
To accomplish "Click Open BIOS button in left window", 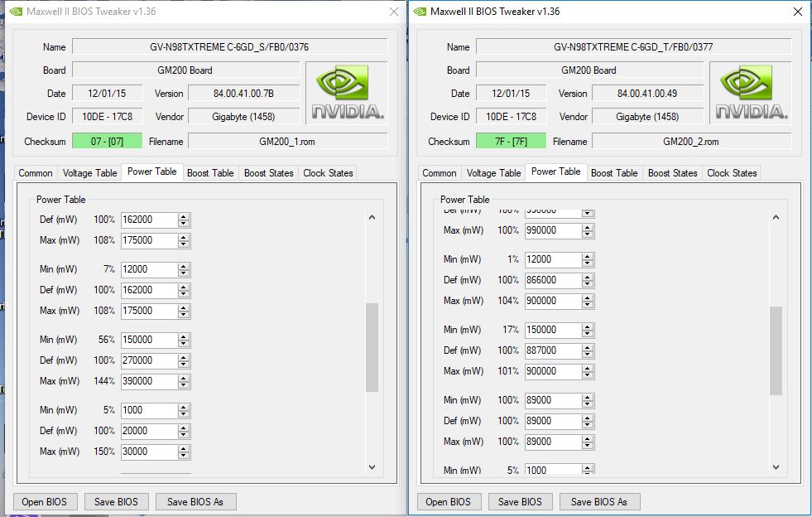I will coord(45,502).
